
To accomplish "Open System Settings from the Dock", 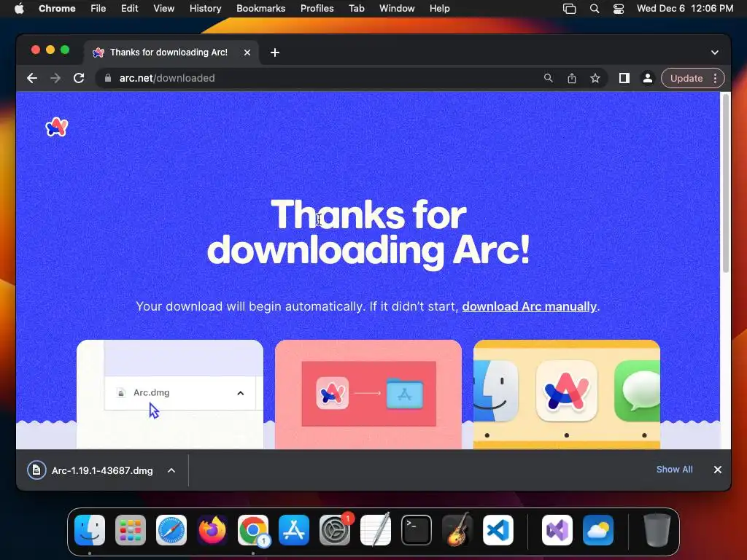I will point(335,530).
